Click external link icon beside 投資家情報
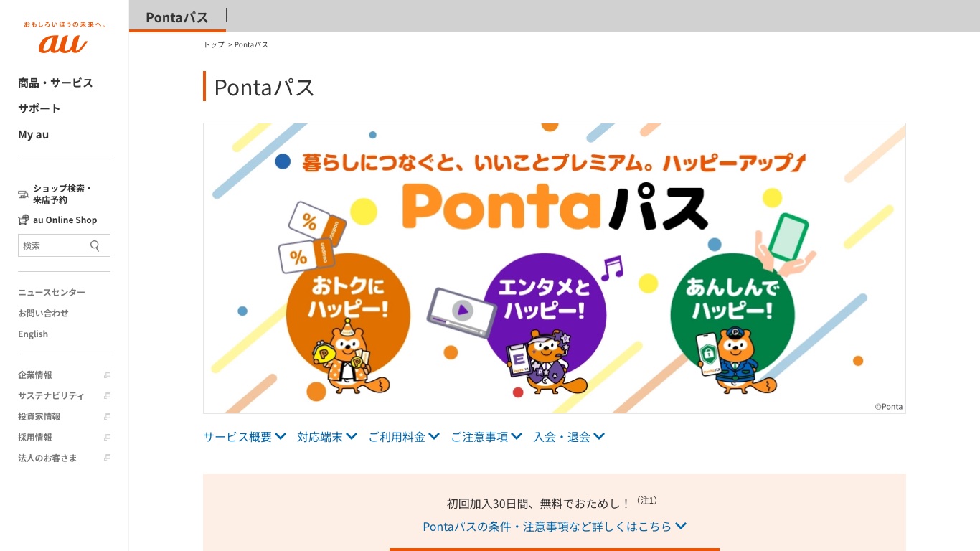Image resolution: width=980 pixels, height=551 pixels. pyautogui.click(x=107, y=417)
